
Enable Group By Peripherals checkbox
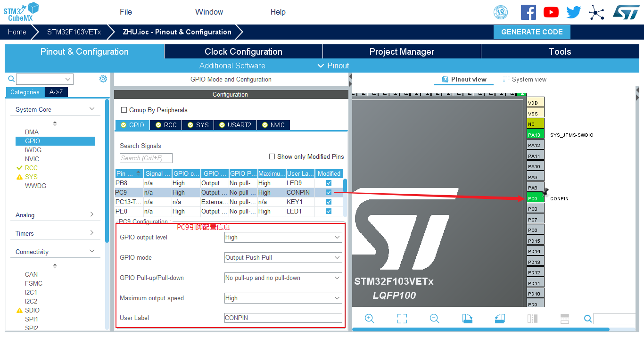click(124, 110)
